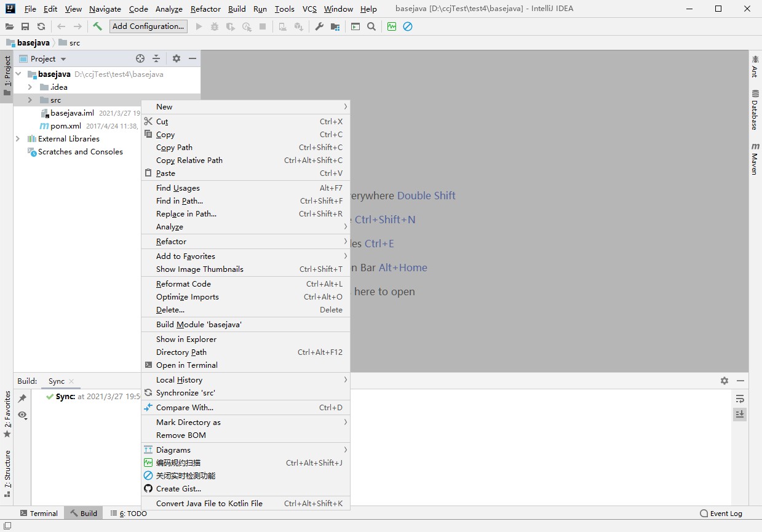Image resolution: width=762 pixels, height=532 pixels.
Task: Expand the .idea folder node
Action: pyautogui.click(x=30, y=87)
